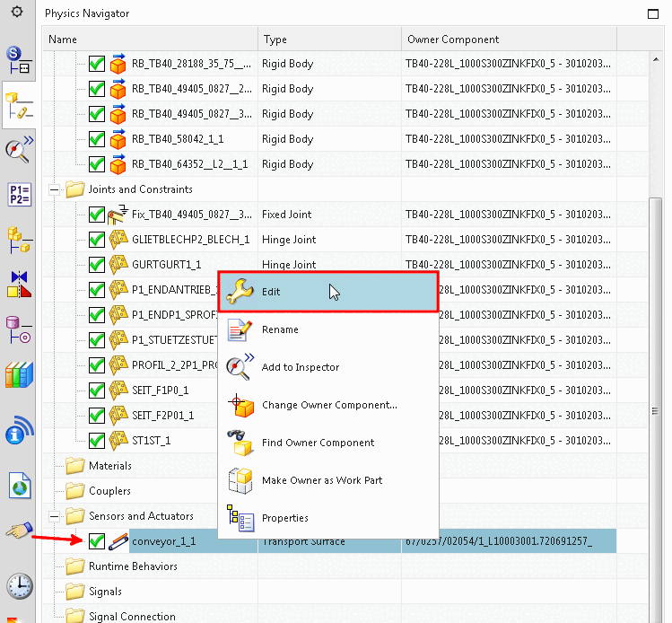Open the web browser document icon

pos(20,487)
